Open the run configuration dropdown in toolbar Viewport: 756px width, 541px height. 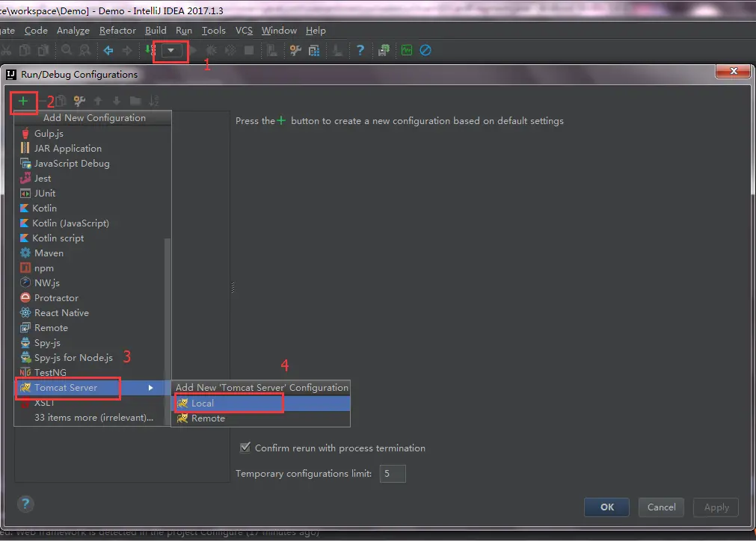170,50
